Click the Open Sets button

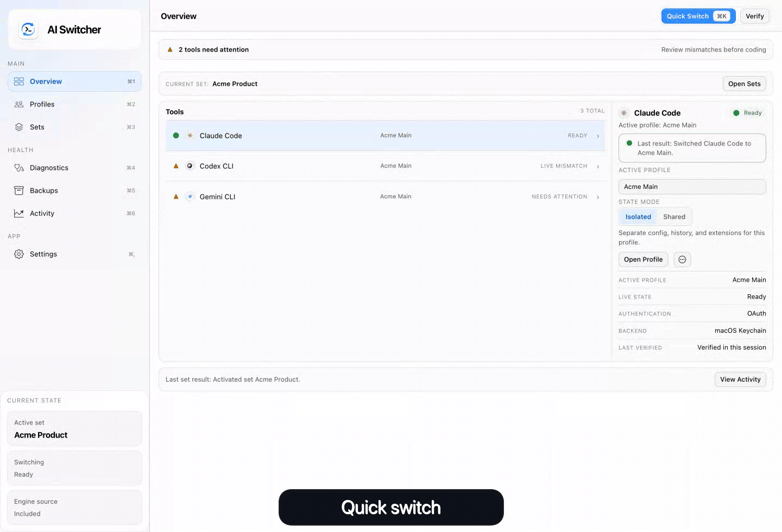point(745,84)
